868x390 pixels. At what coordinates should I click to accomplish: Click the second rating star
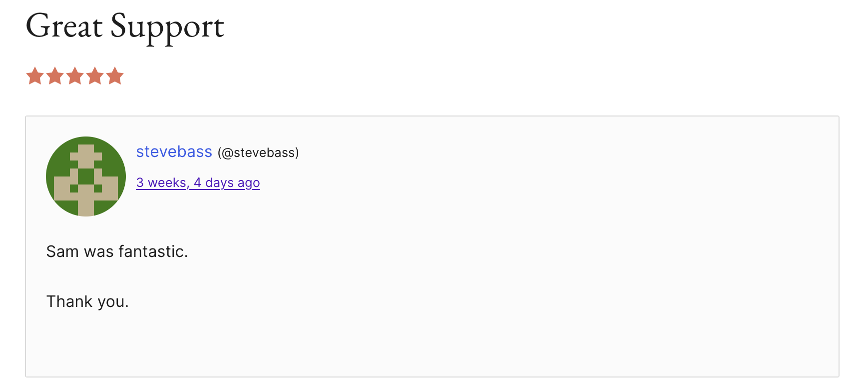coord(55,76)
